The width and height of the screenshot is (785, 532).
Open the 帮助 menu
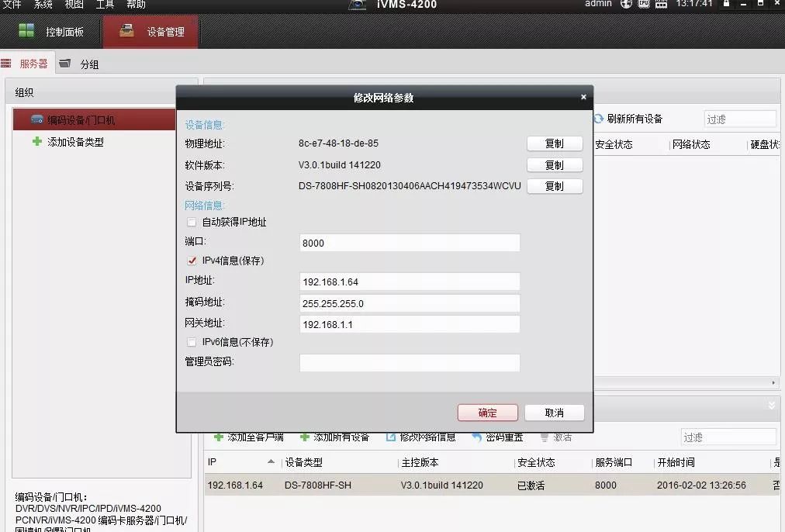[137, 4]
